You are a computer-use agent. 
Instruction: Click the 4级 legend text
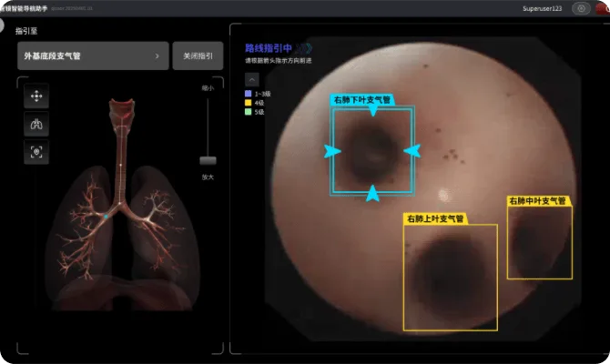click(x=259, y=103)
